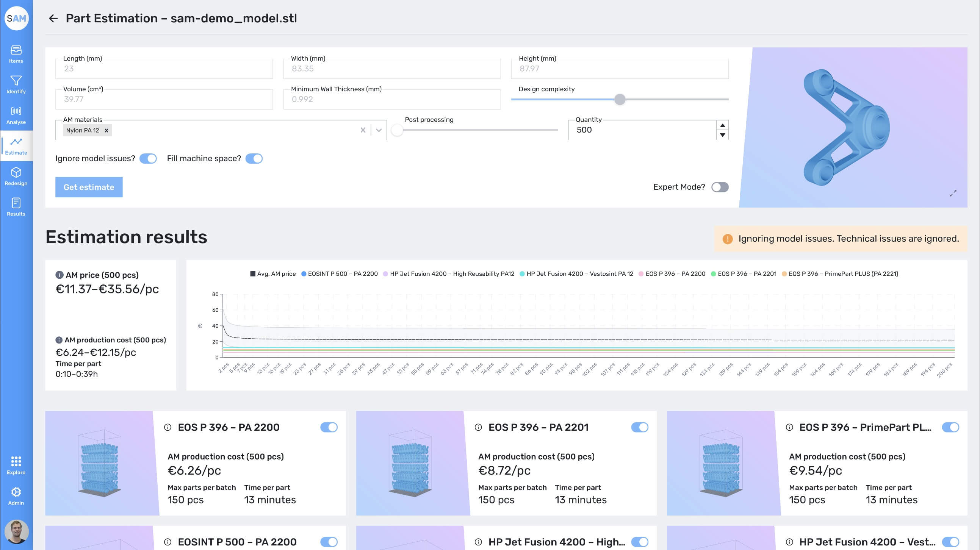Open the Items section in sidebar
The image size is (980, 550).
(16, 54)
